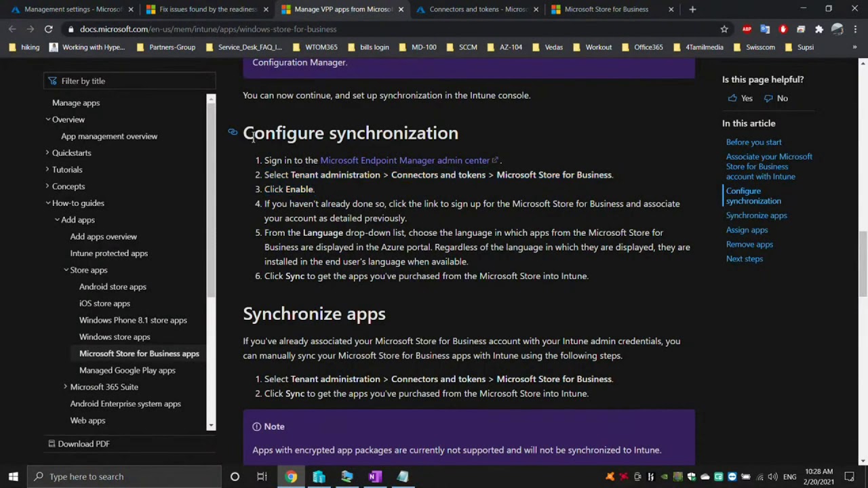Open the Android store apps page
This screenshot has height=488, width=868.
tap(113, 287)
